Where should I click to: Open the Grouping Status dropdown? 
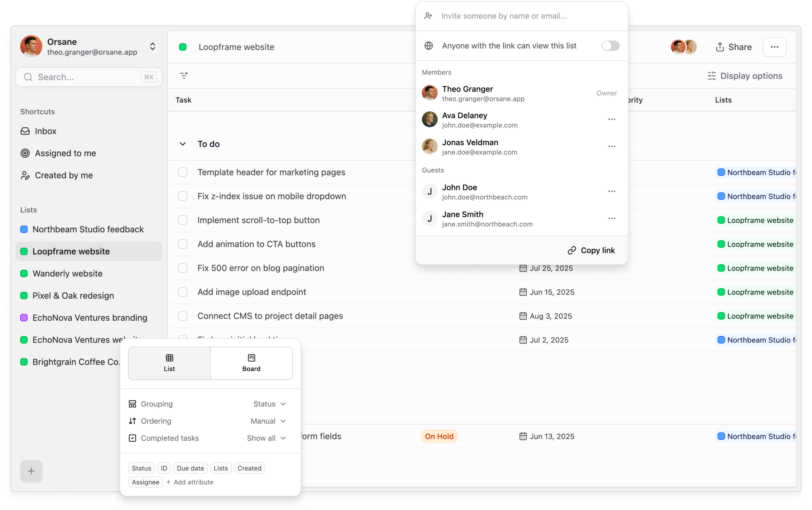click(269, 404)
